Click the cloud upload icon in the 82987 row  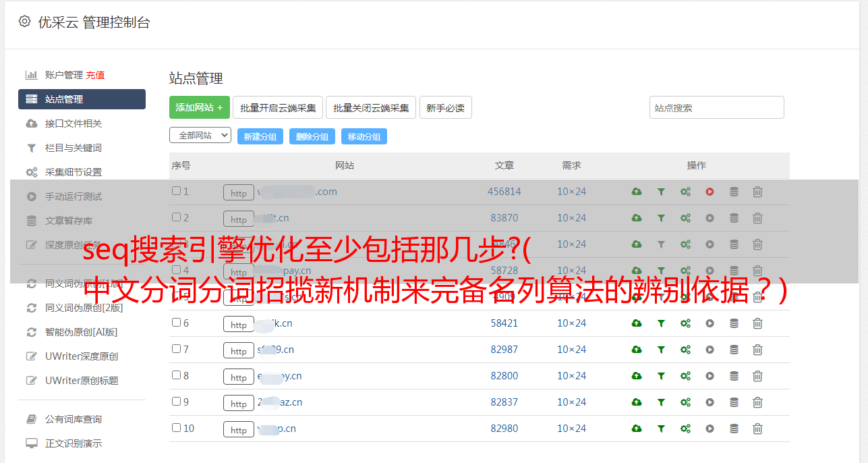[637, 350]
